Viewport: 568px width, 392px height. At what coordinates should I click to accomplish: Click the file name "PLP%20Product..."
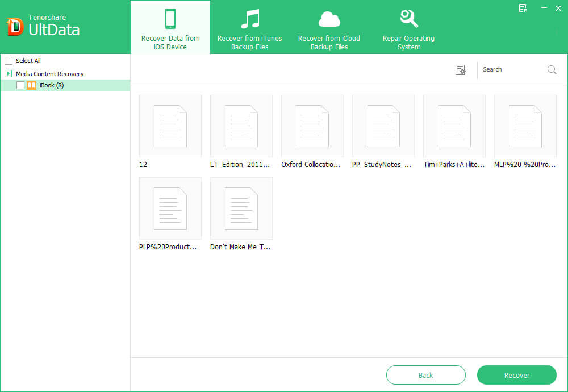168,247
